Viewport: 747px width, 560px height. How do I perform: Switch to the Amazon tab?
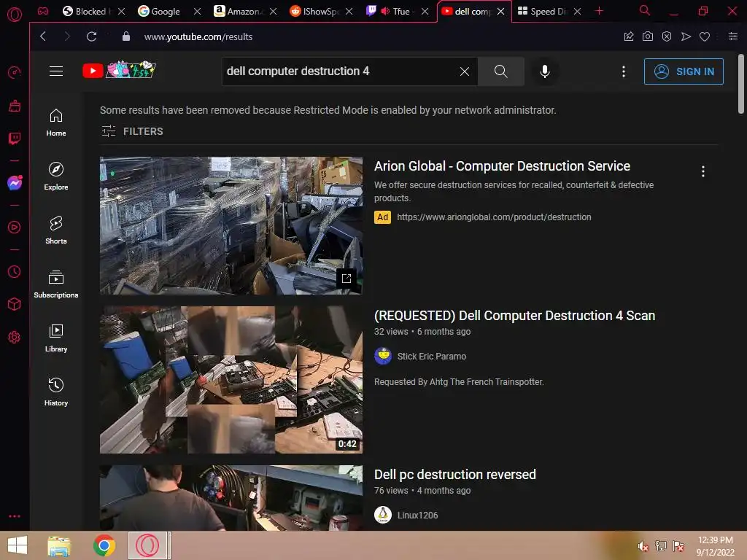[x=241, y=11]
